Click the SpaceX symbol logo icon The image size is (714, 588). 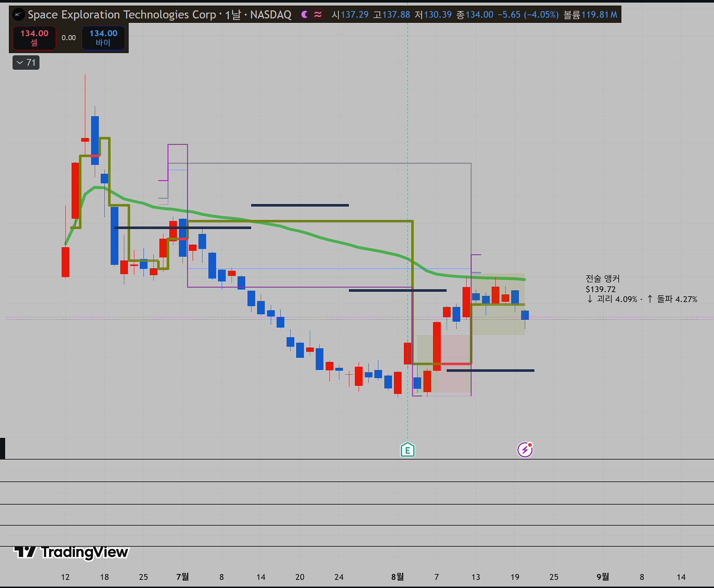coord(18,15)
